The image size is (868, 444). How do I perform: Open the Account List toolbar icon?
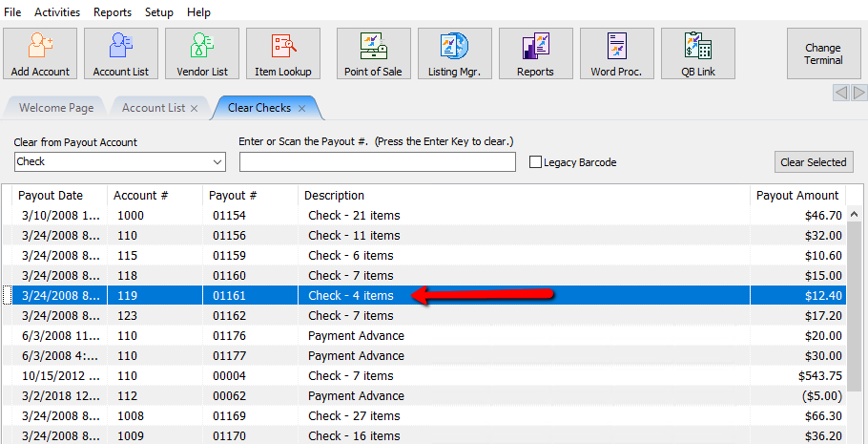[121, 53]
